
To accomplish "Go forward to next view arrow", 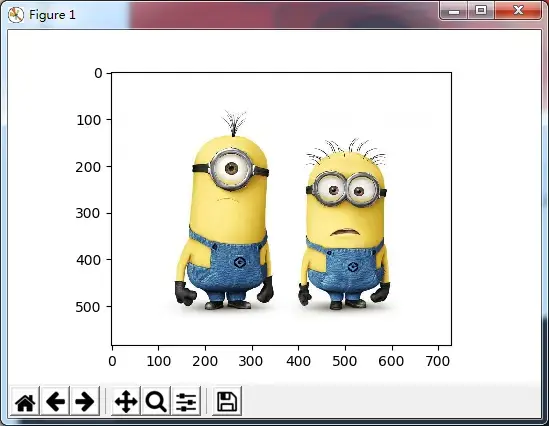I will [85, 401].
